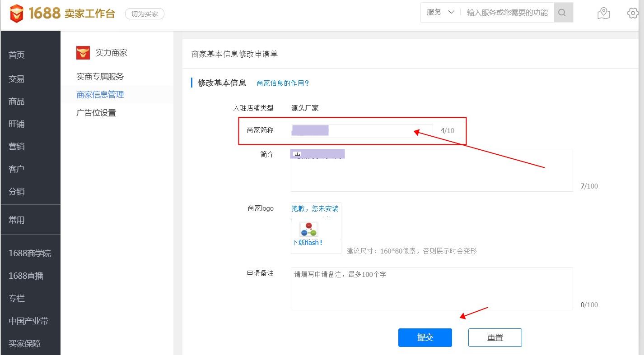
Task: Open 1688直播 in left sidebar
Action: click(x=26, y=276)
